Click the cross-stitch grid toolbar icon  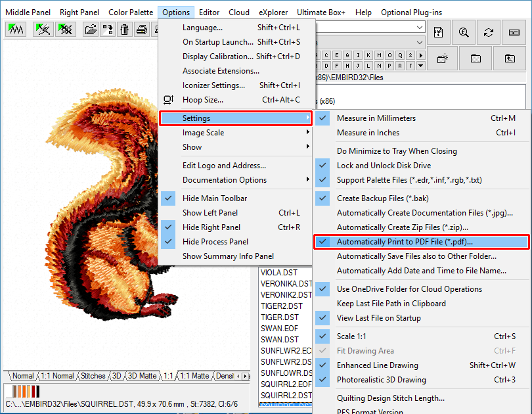[66, 29]
